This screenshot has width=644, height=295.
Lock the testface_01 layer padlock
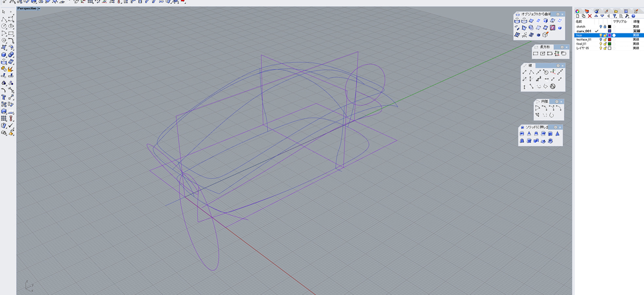coord(605,40)
